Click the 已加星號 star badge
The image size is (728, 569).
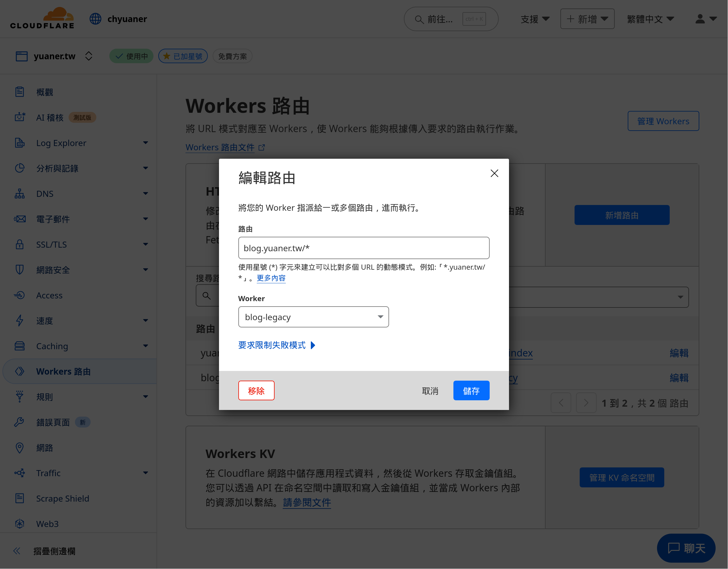tap(183, 56)
